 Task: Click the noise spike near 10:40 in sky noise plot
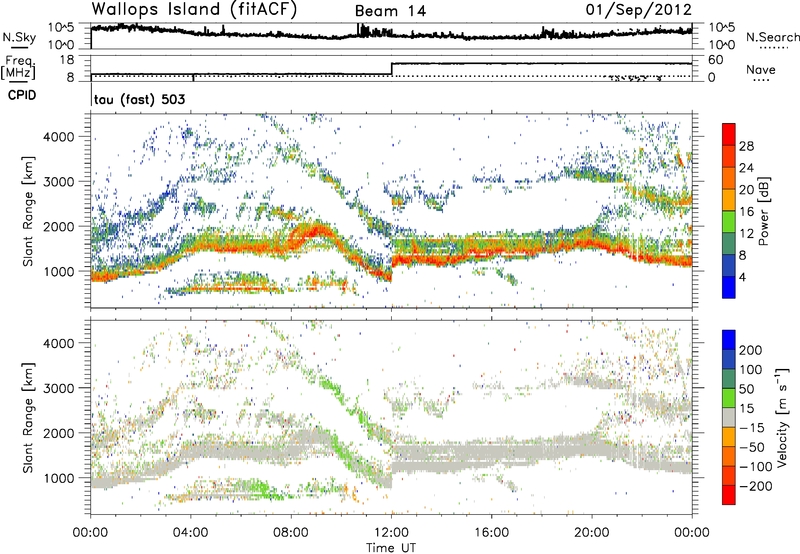pyautogui.click(x=360, y=29)
